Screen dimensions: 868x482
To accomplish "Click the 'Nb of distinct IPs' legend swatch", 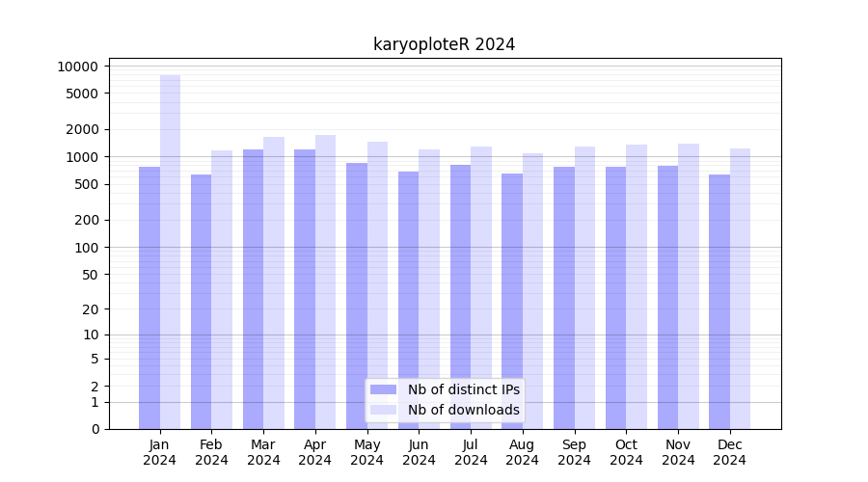I will pos(383,389).
